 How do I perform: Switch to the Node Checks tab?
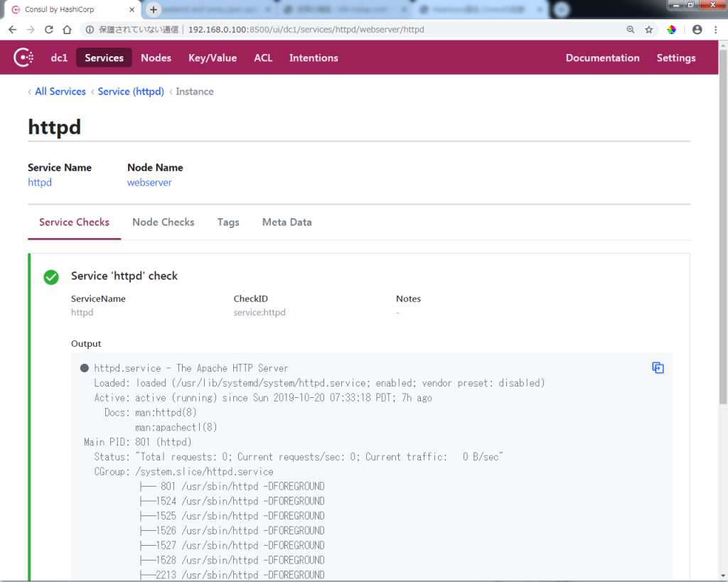[x=164, y=222]
